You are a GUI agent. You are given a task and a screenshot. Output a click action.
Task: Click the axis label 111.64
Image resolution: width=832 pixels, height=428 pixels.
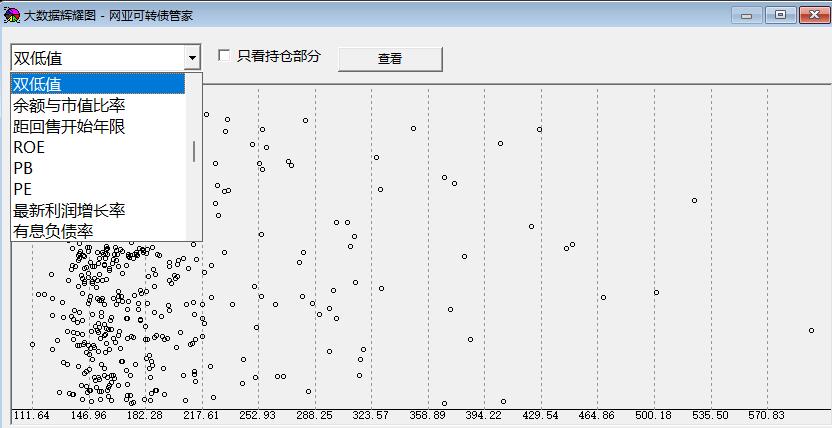click(x=31, y=415)
